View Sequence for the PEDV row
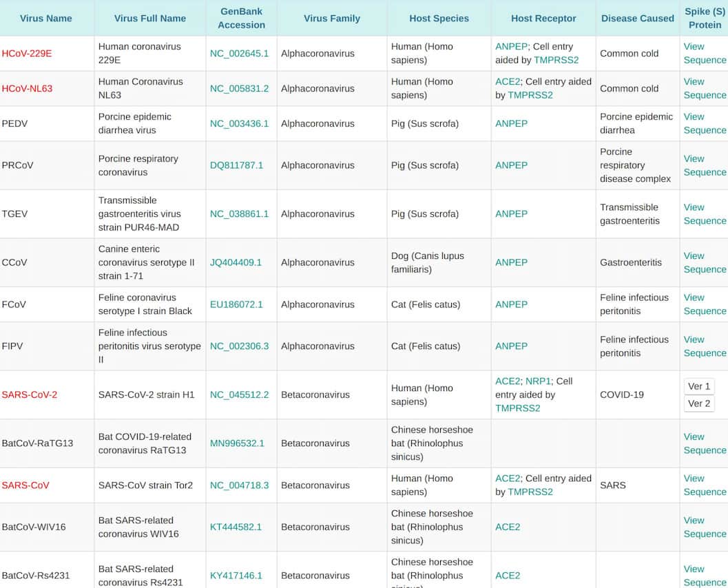Image resolution: width=728 pixels, height=588 pixels. [704, 123]
